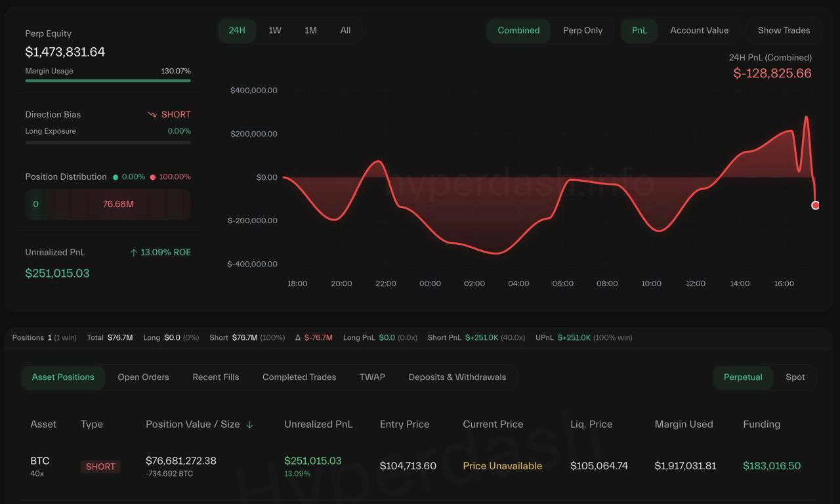Click the Perp Equity value $1,473,831.64
This screenshot has height=504, width=840.
[65, 52]
